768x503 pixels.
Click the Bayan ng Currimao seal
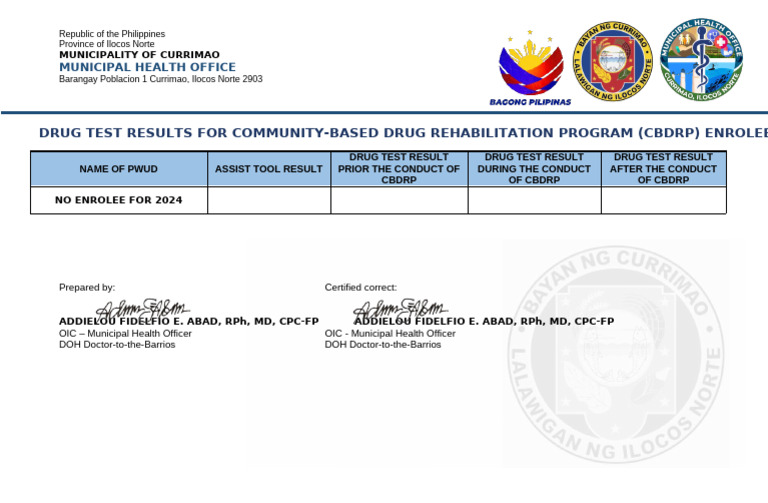coord(613,61)
